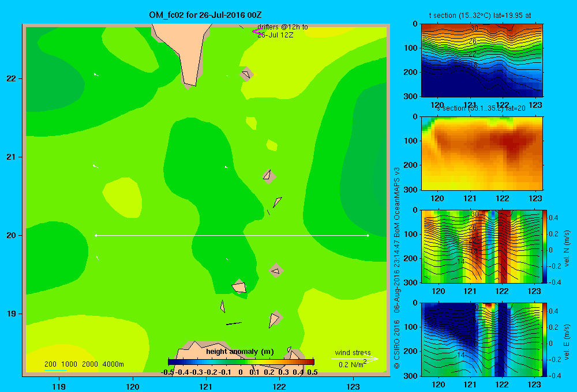Click the cyan 200m contour legend line
577x392 pixels.
click(x=55, y=370)
